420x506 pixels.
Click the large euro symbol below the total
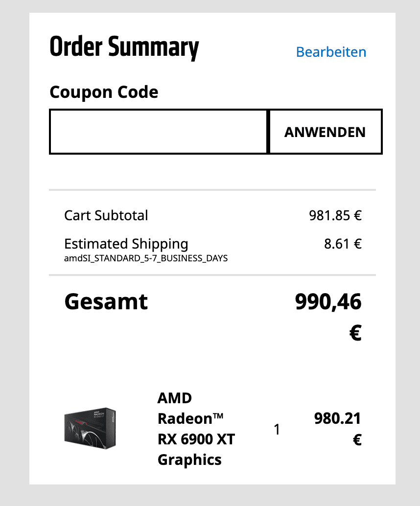(355, 333)
